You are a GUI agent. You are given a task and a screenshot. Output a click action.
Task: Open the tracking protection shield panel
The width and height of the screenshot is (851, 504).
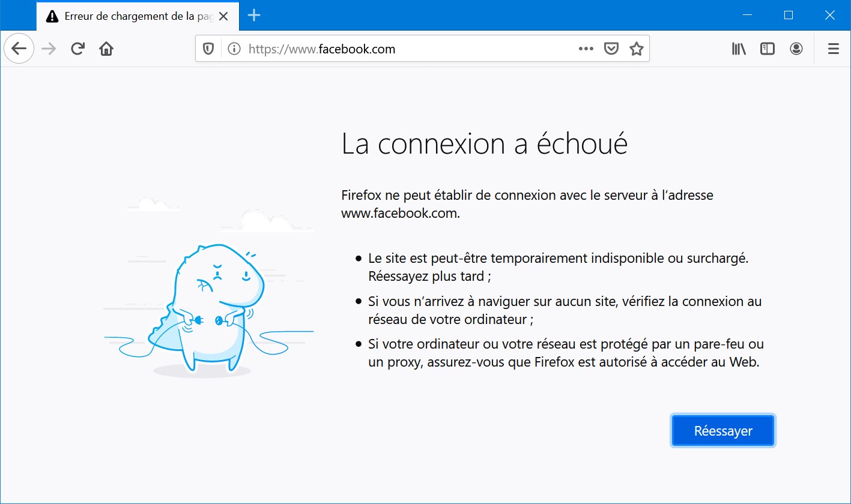point(208,49)
